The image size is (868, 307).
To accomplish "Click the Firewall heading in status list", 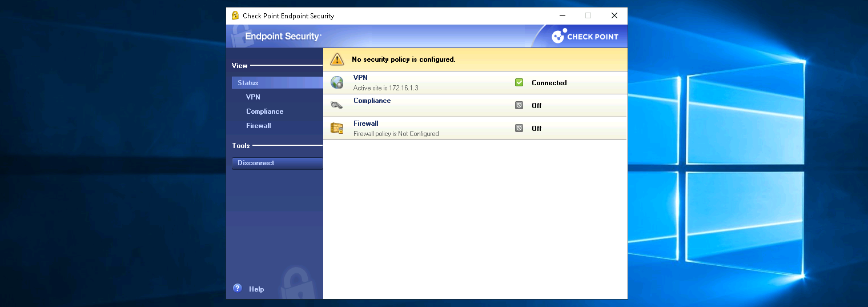I will coord(365,123).
